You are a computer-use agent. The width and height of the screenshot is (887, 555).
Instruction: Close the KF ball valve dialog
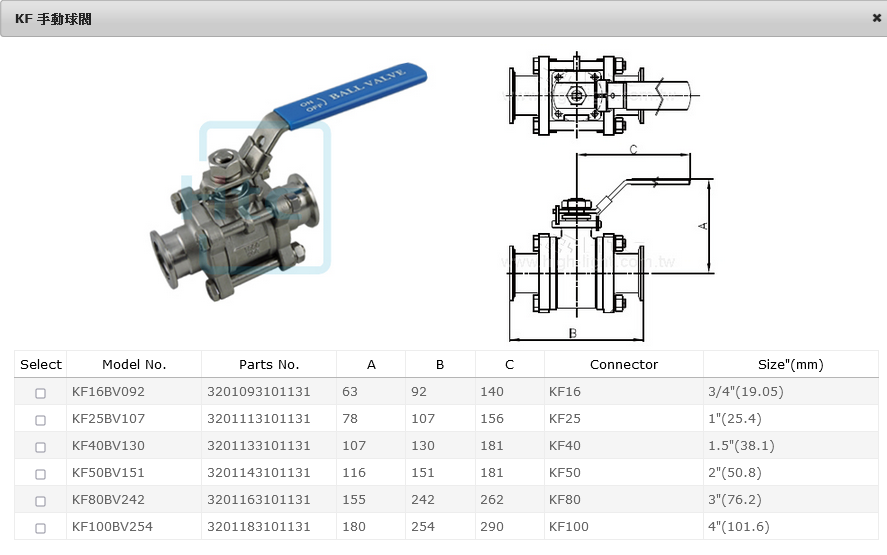coord(876,18)
